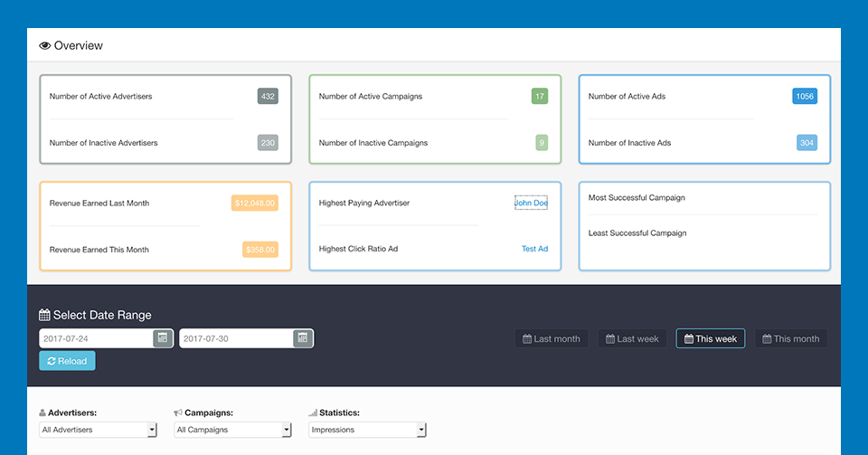Open the All Advertisers dropdown
868x455 pixels.
click(x=98, y=430)
